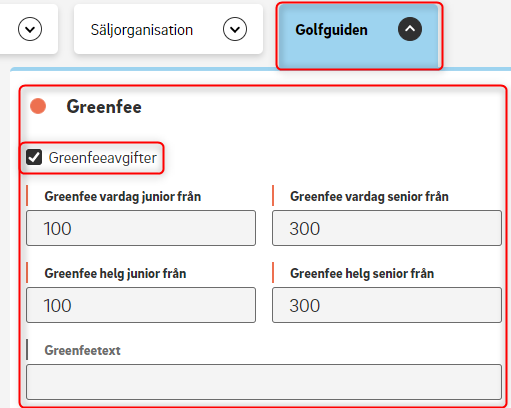
Task: Place cursor in the empty Greenfeetext box
Action: 264,382
